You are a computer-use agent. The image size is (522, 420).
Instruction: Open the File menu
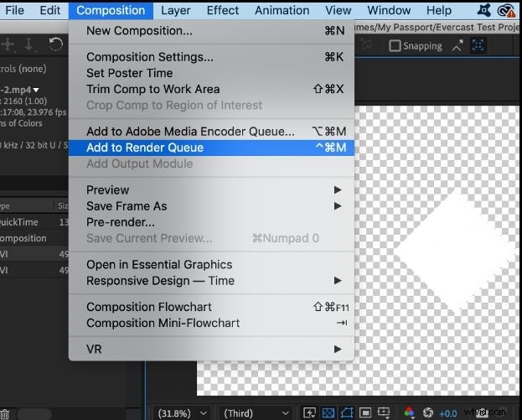click(x=14, y=10)
